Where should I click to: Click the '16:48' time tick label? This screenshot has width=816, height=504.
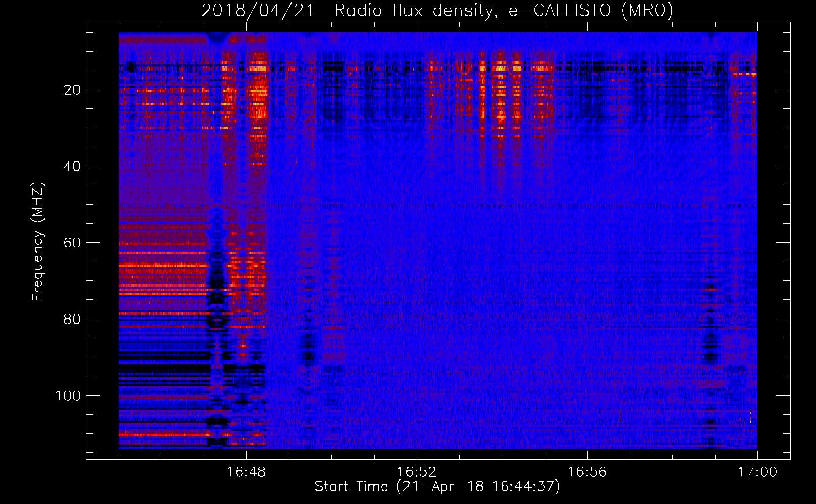[246, 472]
